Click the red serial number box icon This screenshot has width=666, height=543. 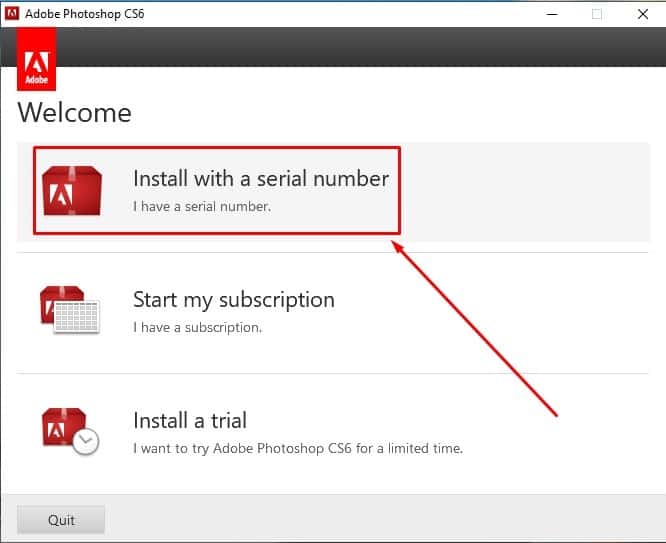pos(71,190)
